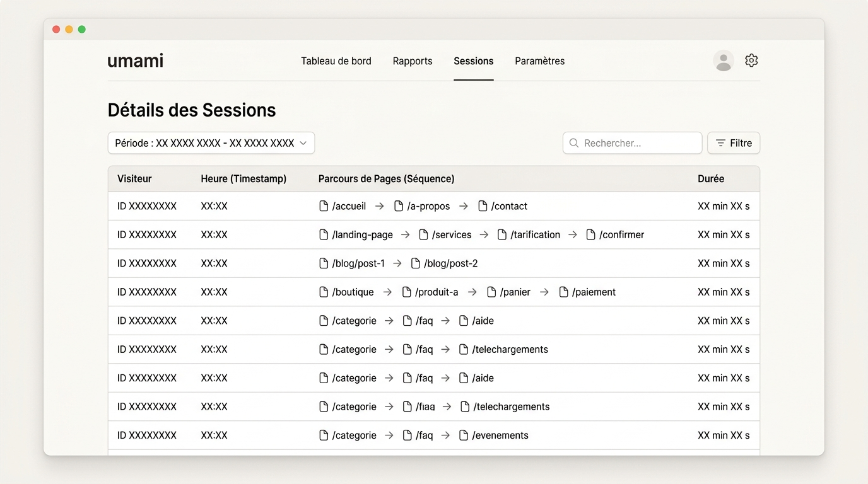868x484 pixels.
Task: Open the user avatar profile icon
Action: 724,60
